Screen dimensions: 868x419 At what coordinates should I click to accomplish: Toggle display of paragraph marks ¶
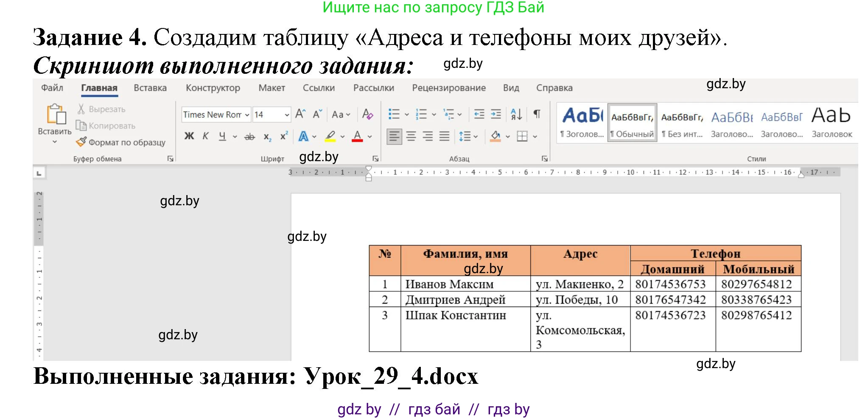(x=537, y=114)
